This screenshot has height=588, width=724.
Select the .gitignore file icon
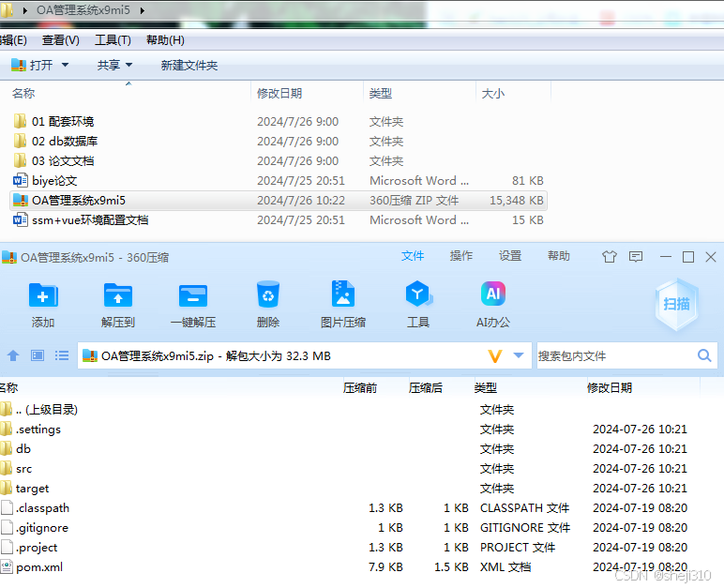(7, 527)
